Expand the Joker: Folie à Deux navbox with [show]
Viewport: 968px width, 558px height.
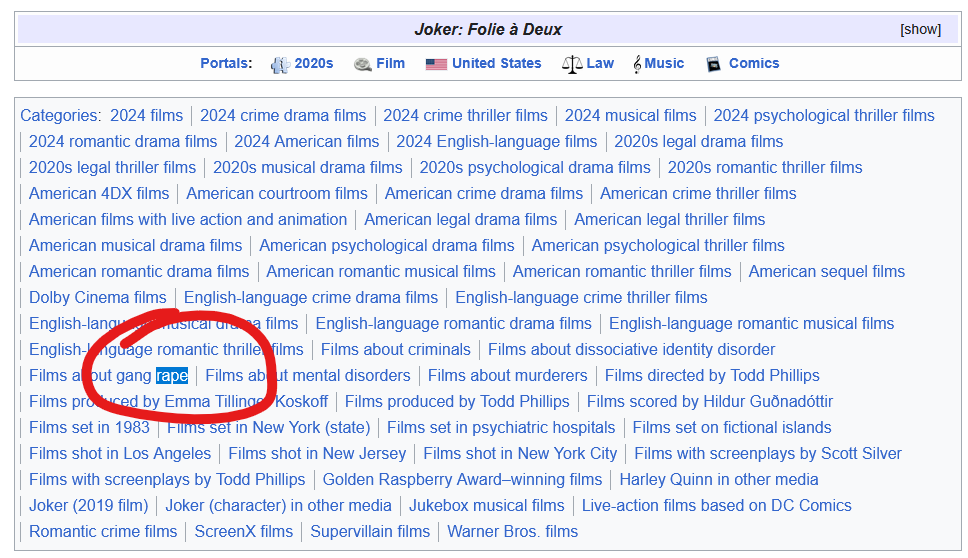point(920,30)
